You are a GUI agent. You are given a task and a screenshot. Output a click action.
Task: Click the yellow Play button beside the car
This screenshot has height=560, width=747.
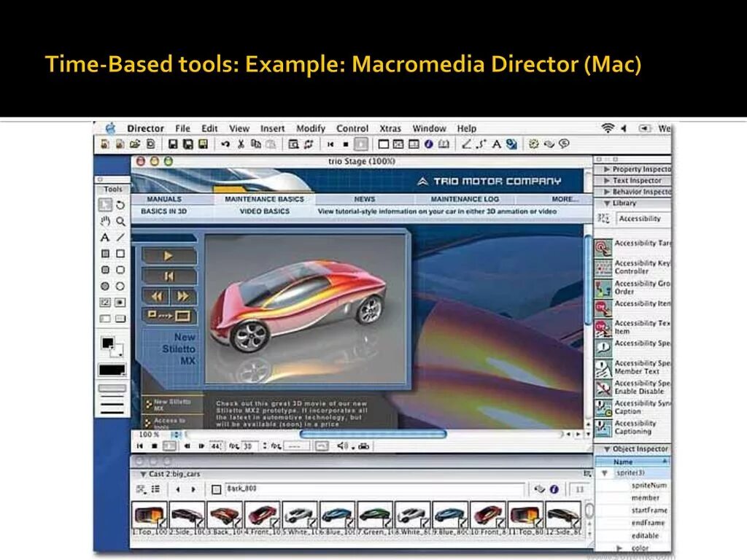[x=169, y=256]
